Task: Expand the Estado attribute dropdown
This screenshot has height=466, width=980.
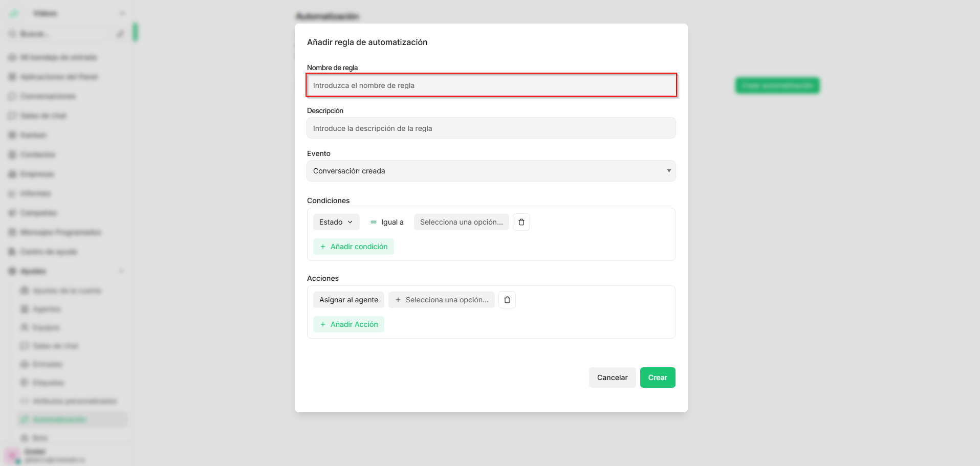Action: pyautogui.click(x=336, y=222)
